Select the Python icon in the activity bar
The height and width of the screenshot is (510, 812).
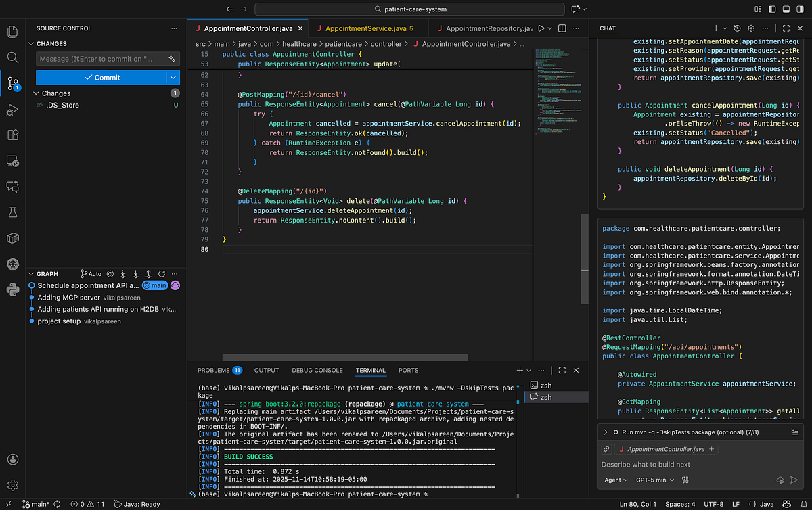tap(12, 289)
